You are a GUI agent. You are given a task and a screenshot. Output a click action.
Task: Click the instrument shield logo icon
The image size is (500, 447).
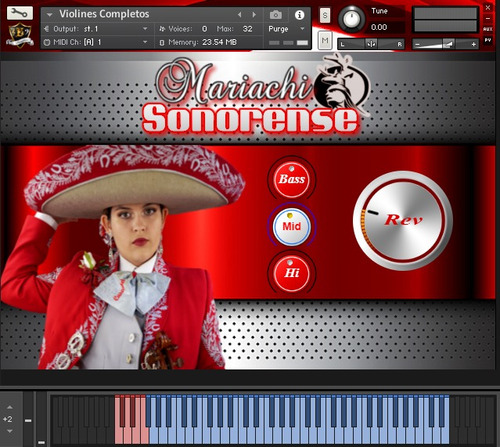coord(20,35)
